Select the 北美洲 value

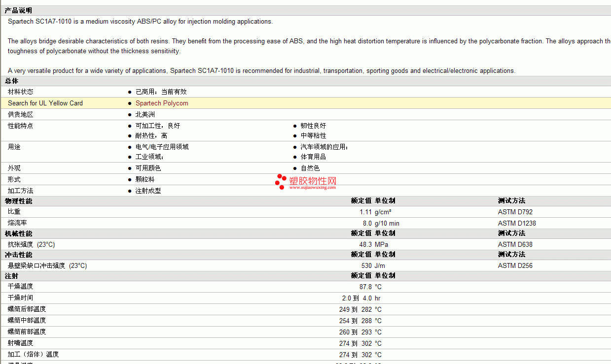(x=145, y=114)
